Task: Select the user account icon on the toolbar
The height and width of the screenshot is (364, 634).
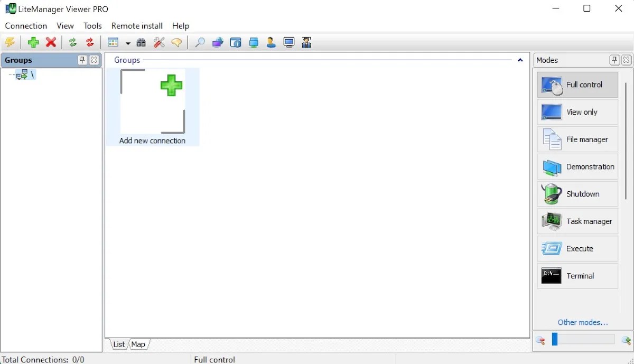Action: (271, 42)
